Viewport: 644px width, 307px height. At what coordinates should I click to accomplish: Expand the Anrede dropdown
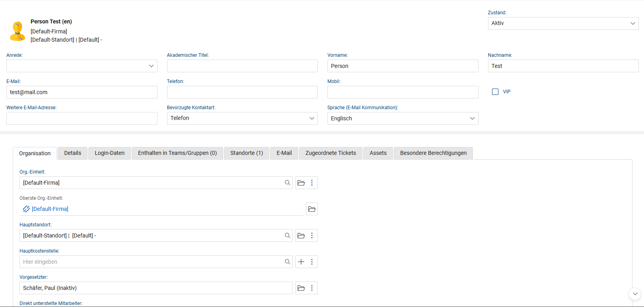82,66
